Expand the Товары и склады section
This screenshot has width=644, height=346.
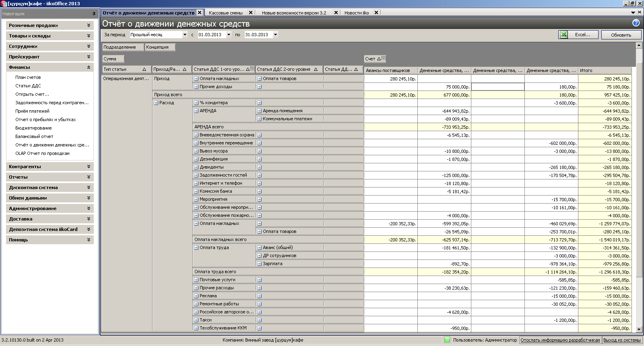[50, 36]
